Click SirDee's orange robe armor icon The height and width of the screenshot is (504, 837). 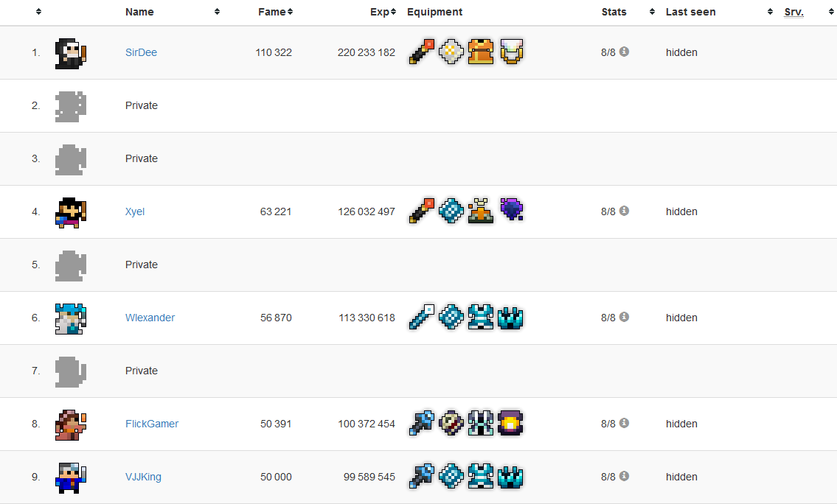(x=481, y=52)
